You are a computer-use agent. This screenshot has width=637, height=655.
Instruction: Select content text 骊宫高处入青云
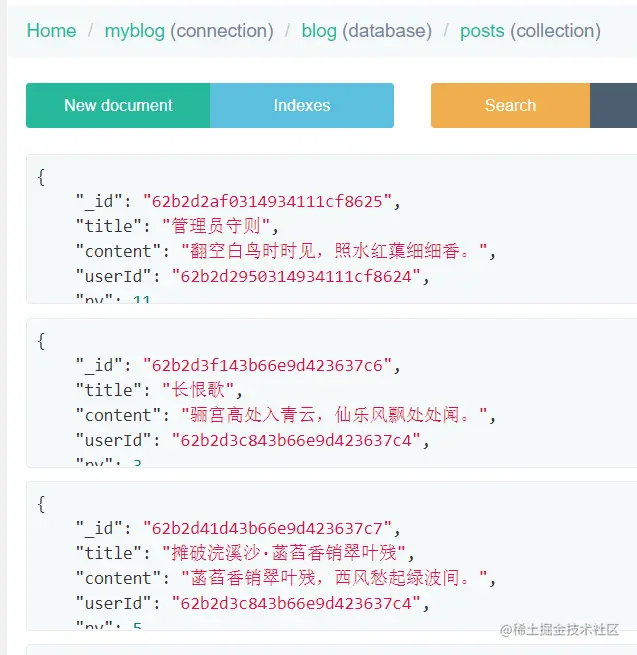pos(252,415)
